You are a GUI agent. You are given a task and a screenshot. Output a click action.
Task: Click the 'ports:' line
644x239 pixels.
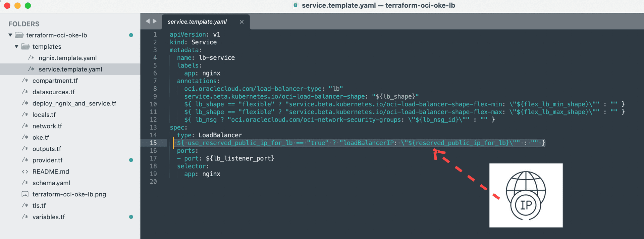coord(188,151)
